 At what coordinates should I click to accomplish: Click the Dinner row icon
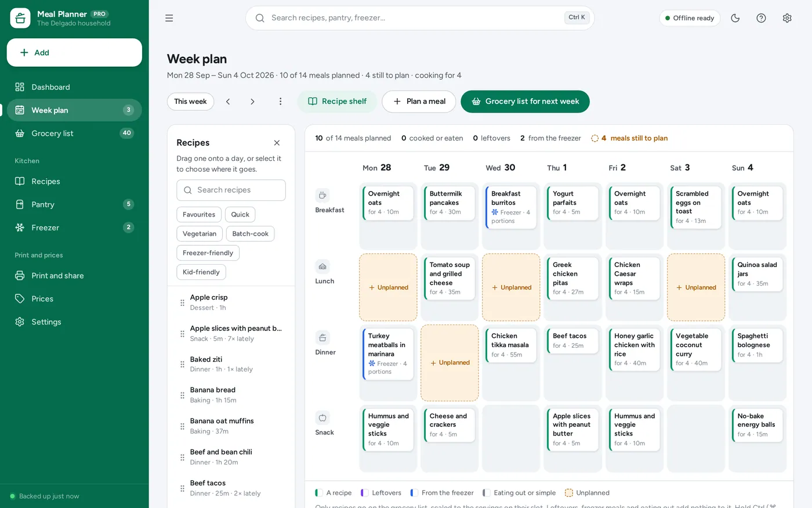(322, 337)
